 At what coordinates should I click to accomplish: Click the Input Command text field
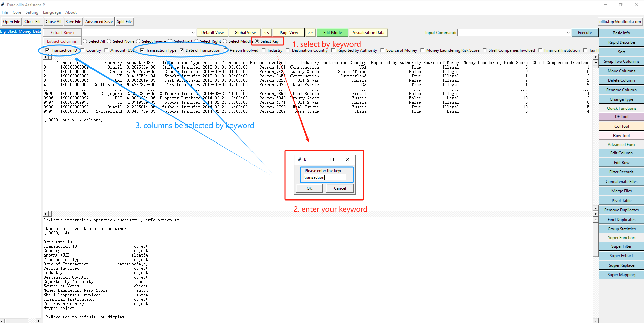[511, 33]
